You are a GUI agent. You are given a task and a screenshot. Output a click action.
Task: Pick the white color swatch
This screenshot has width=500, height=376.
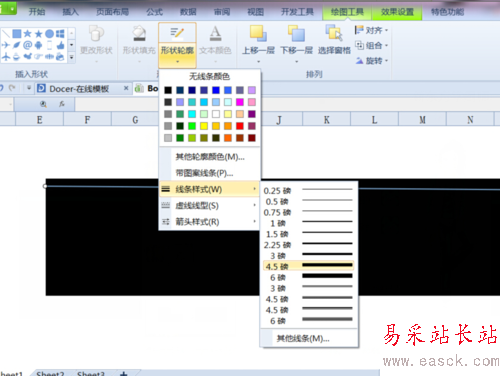coord(216,114)
